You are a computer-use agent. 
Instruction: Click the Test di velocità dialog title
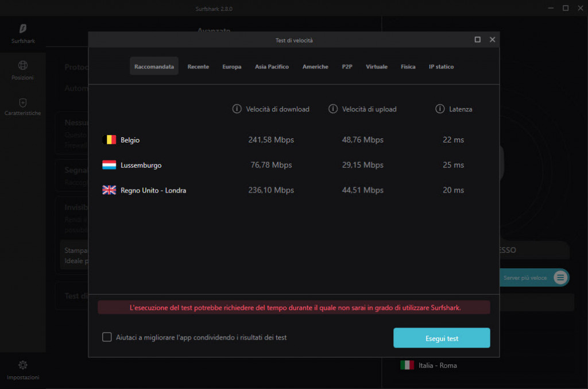point(294,41)
